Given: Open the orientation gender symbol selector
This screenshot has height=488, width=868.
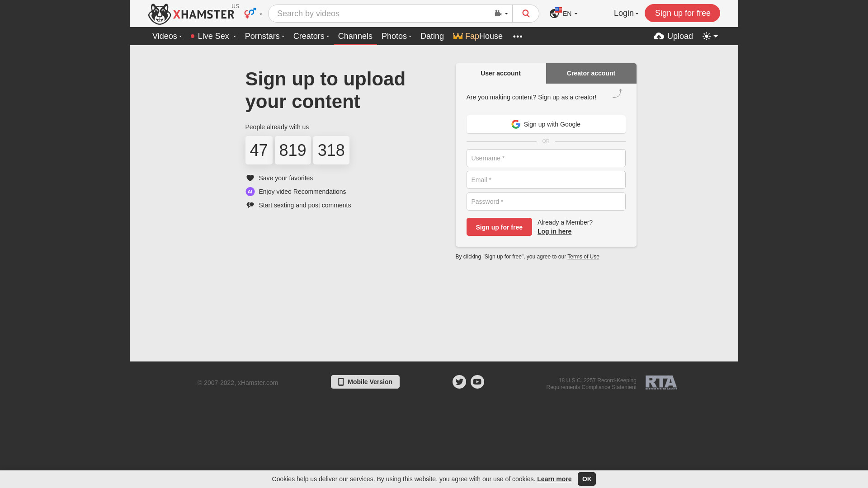Looking at the screenshot, I should tap(253, 14).
